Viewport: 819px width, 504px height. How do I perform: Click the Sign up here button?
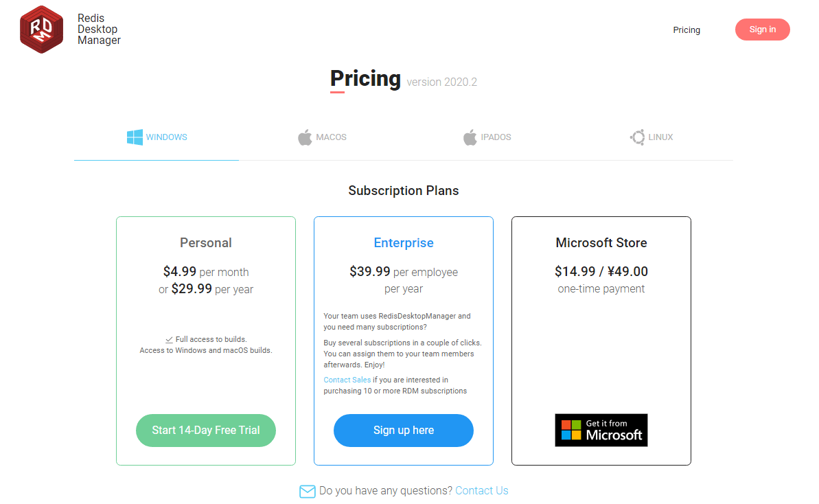(x=403, y=431)
